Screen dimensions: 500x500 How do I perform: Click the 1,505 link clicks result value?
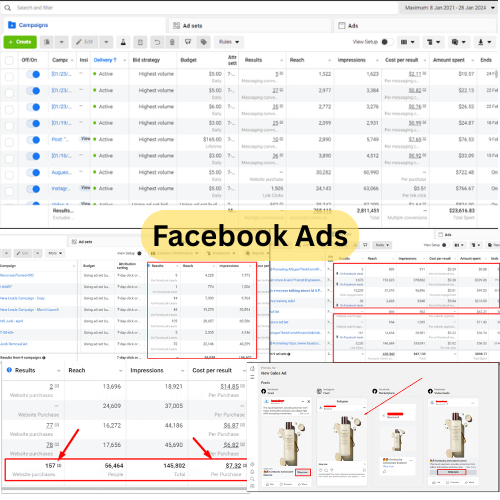[x=277, y=188]
